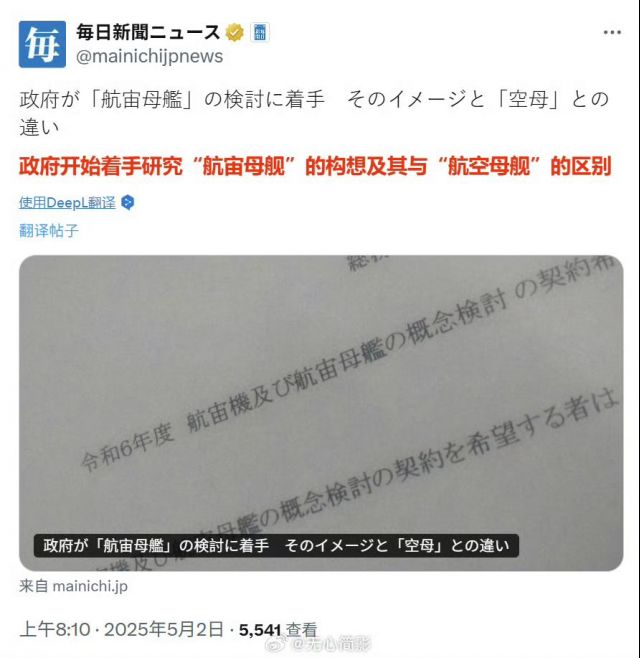View the 5,541 查看 count details
This screenshot has height=658, width=640.
pos(278,630)
